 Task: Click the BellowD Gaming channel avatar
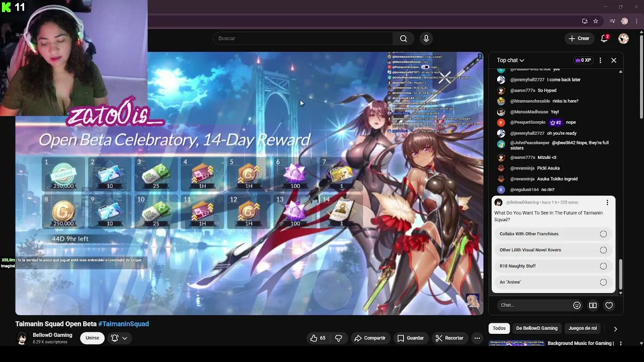pos(22,338)
